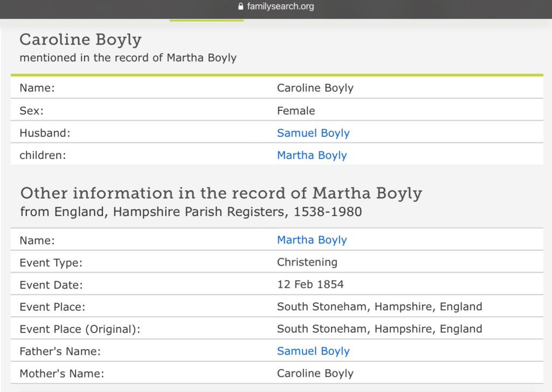Open Samuel Boyly link in Husband row
This screenshot has height=392, width=552.
coord(313,133)
